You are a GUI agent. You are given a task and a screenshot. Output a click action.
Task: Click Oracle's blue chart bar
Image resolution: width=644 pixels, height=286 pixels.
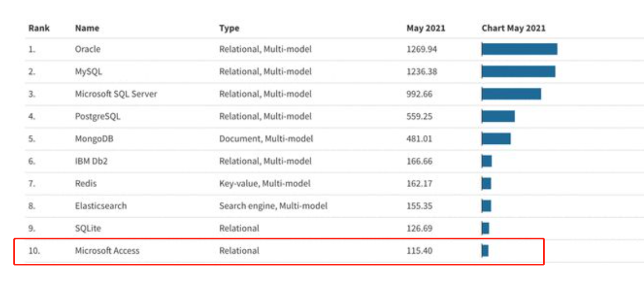519,49
